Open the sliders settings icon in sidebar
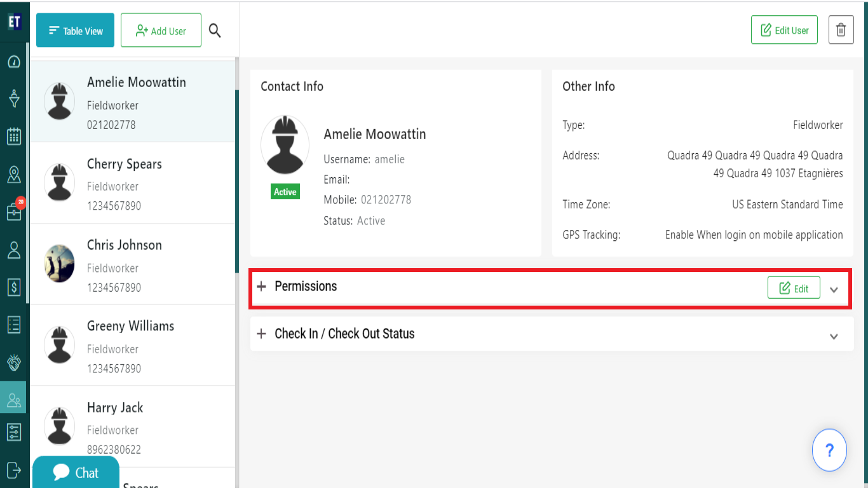The width and height of the screenshot is (868, 488). (x=14, y=432)
